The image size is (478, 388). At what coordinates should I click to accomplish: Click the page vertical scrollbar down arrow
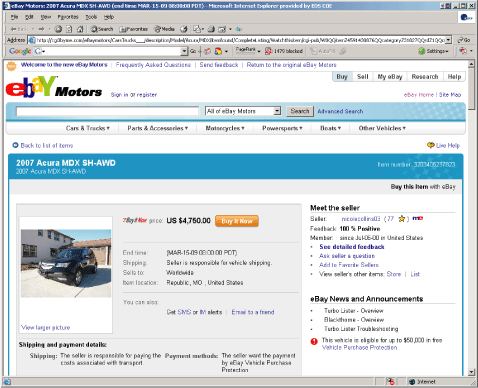471,372
